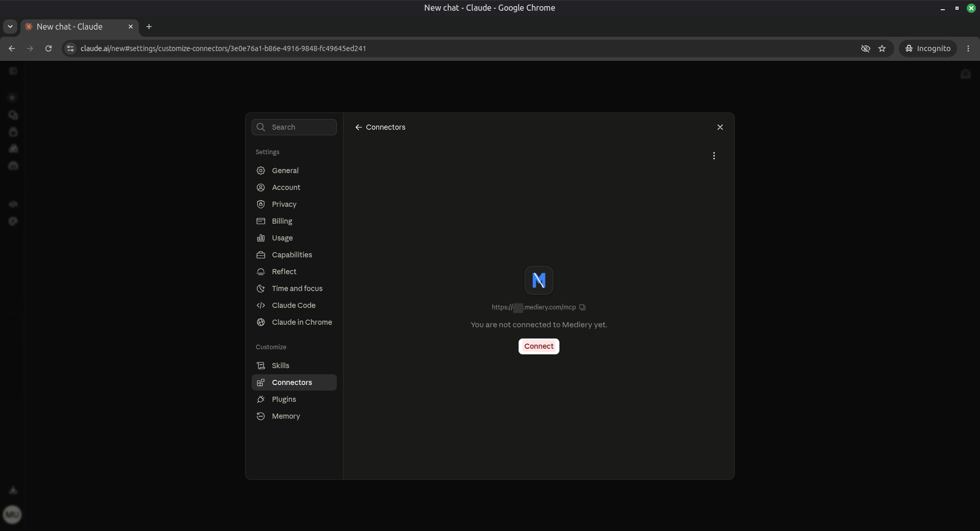Focus the settings Search field
The height and width of the screenshot is (531, 980).
294,127
